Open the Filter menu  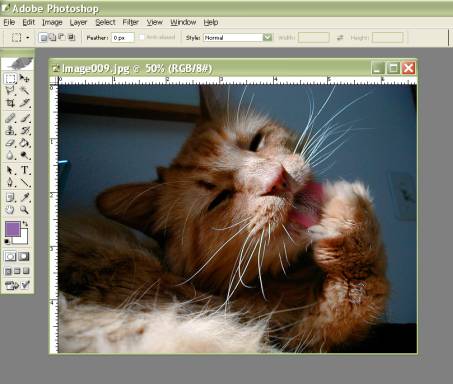click(x=130, y=22)
